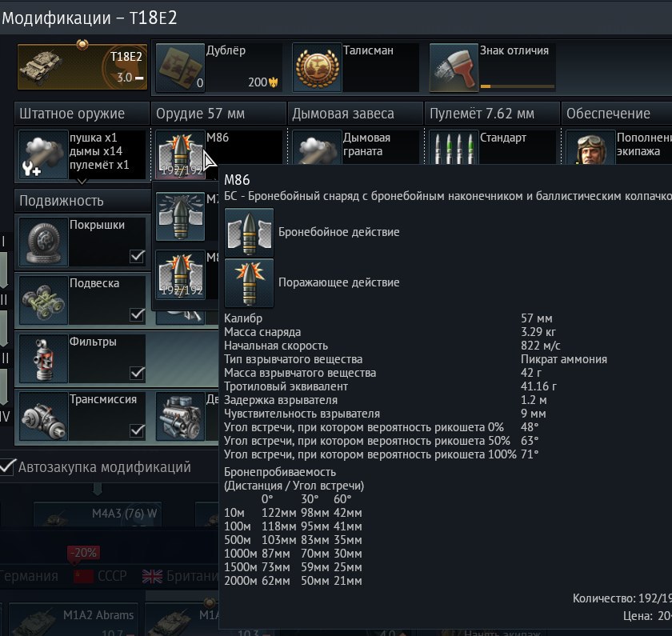Click the '62мм' penetration value at 2000м

click(x=275, y=581)
